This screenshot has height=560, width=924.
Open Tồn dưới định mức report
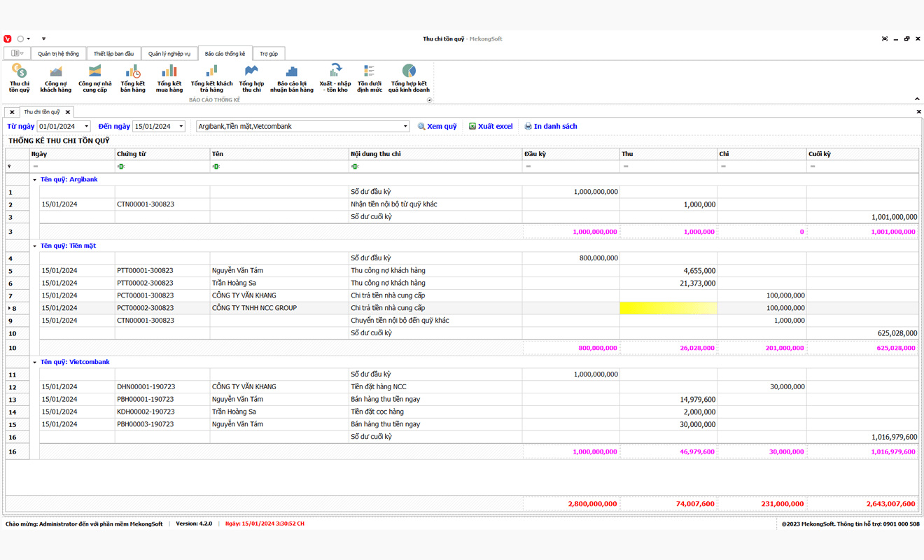click(370, 78)
